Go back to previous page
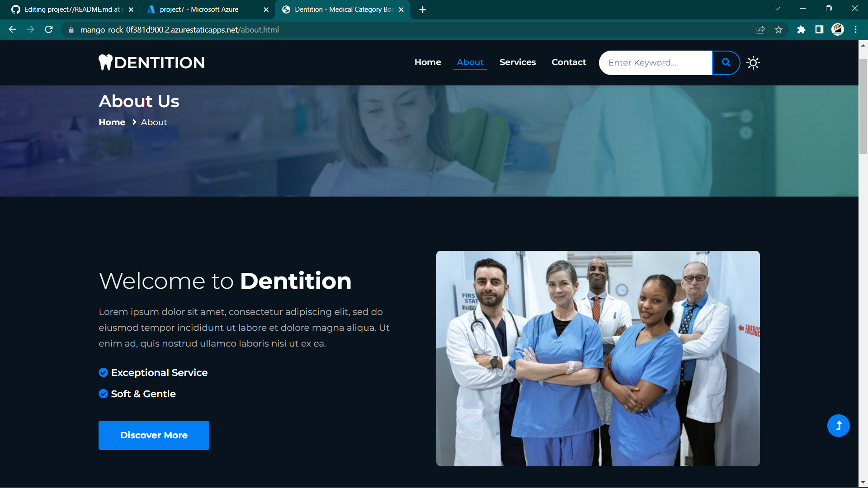Viewport: 868px width, 488px height. 12,30
